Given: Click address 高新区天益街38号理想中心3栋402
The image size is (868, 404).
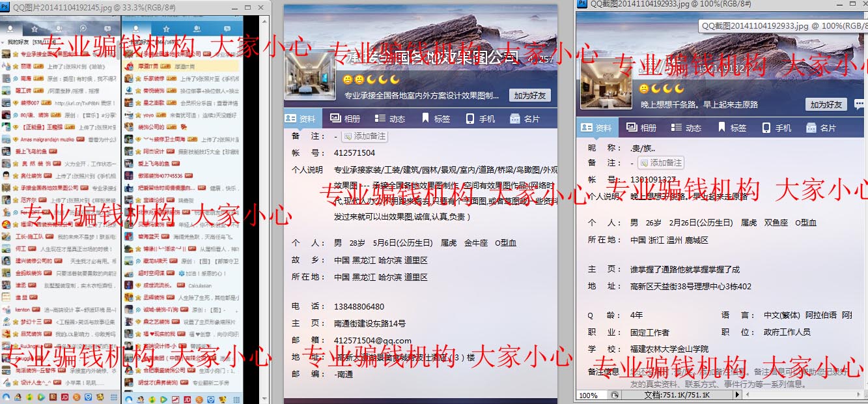Looking at the screenshot, I should [690, 286].
